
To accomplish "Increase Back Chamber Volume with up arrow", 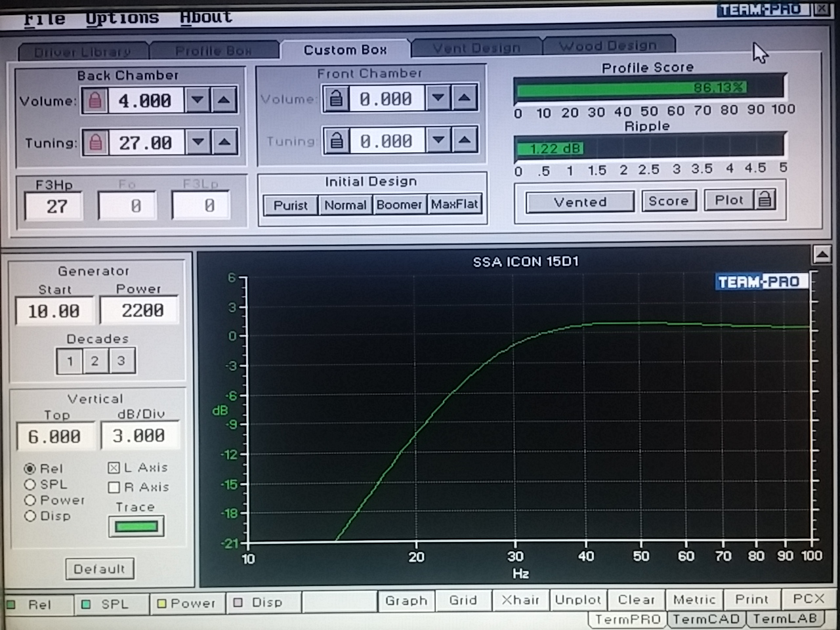I will coord(224,100).
